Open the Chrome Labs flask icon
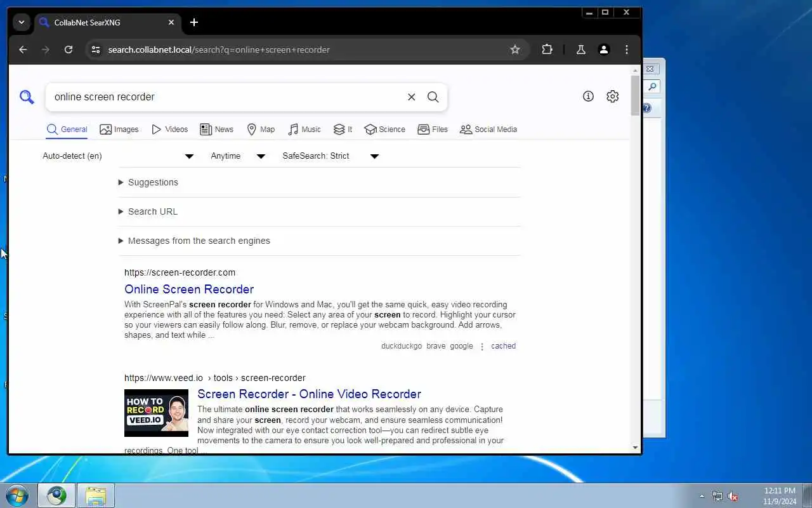Screen dimensions: 812x508 [580, 50]
